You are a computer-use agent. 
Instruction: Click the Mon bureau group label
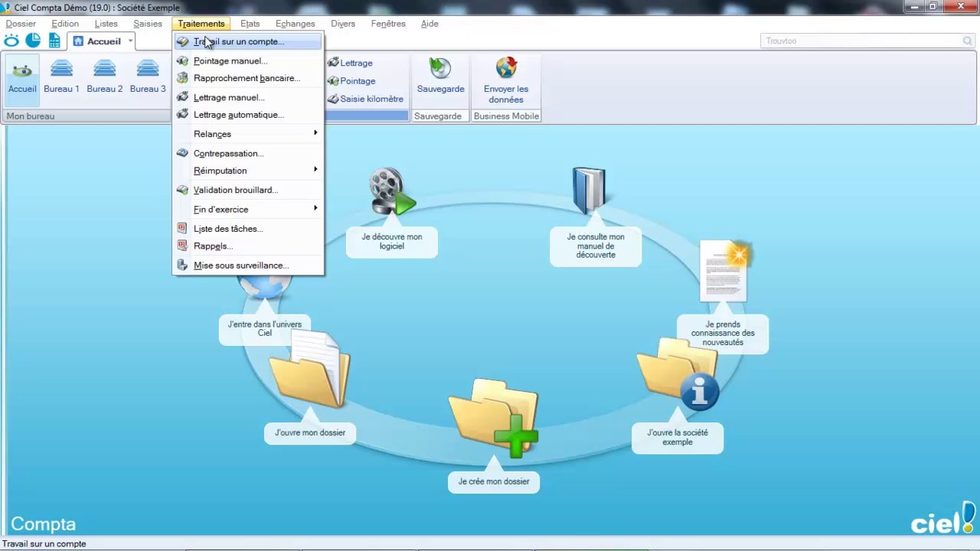coord(31,116)
